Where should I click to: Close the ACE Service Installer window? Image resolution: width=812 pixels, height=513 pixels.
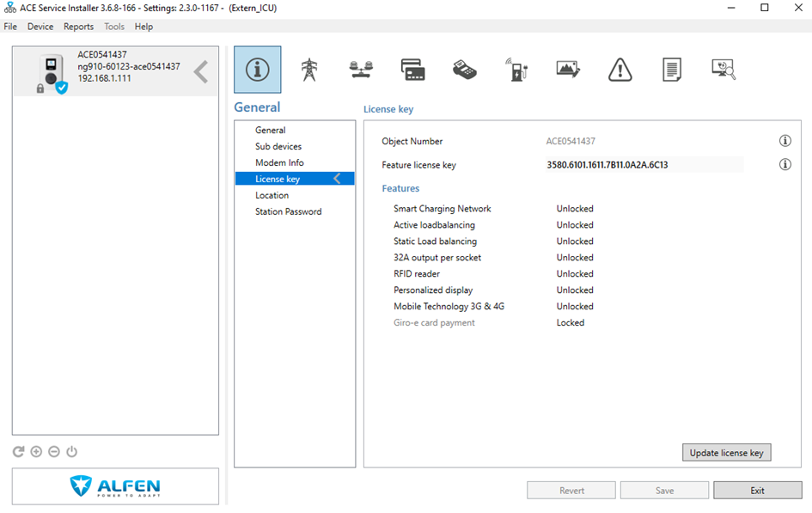coord(798,8)
